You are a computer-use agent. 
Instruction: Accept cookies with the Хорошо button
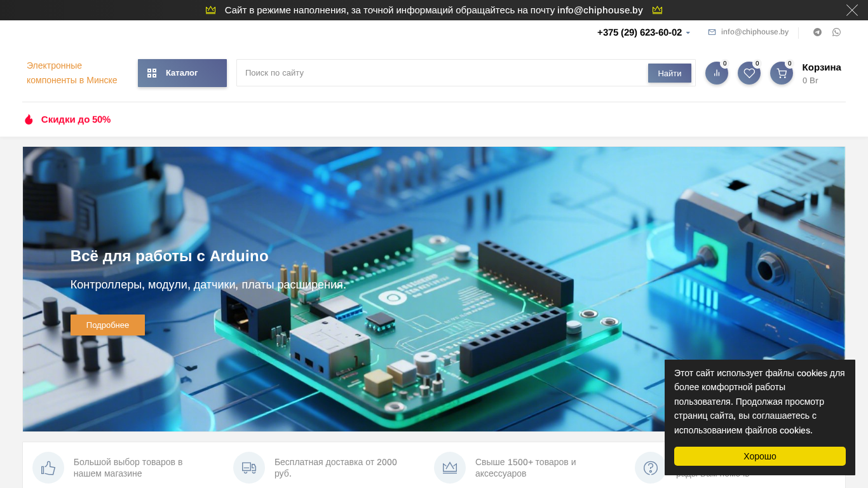(x=759, y=456)
